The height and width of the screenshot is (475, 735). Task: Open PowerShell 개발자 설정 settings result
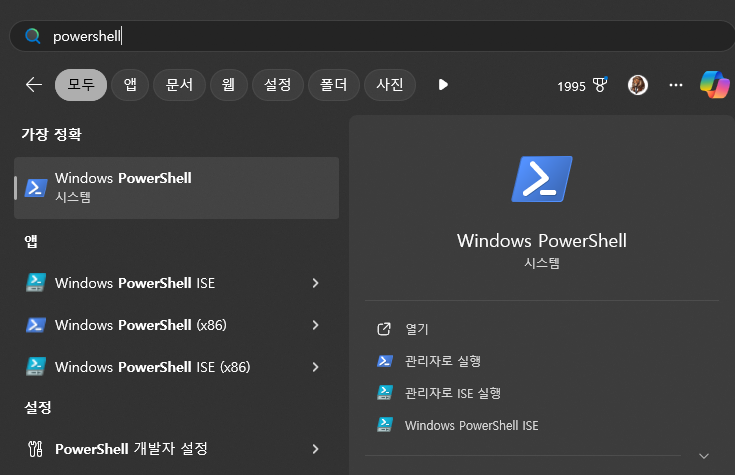[177, 449]
